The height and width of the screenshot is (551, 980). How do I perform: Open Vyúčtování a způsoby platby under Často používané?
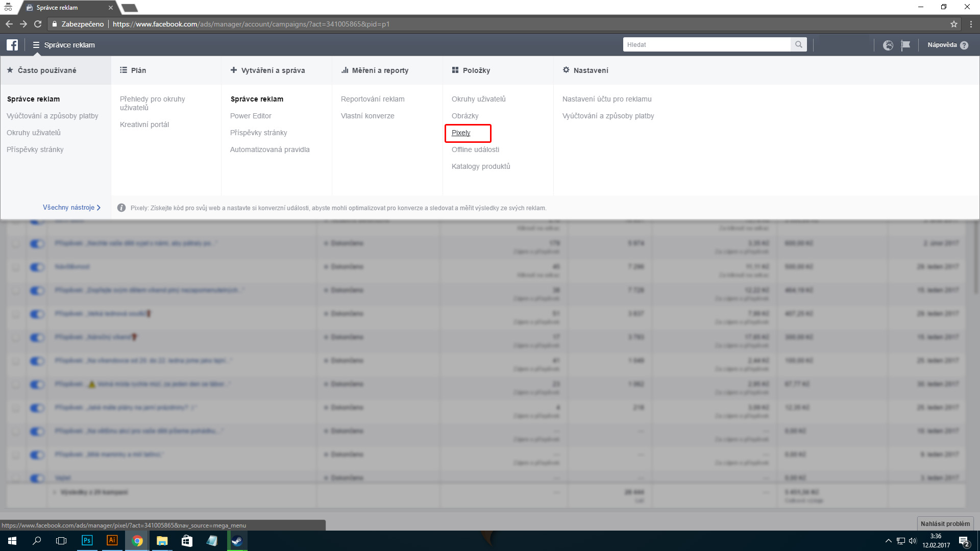(x=53, y=116)
